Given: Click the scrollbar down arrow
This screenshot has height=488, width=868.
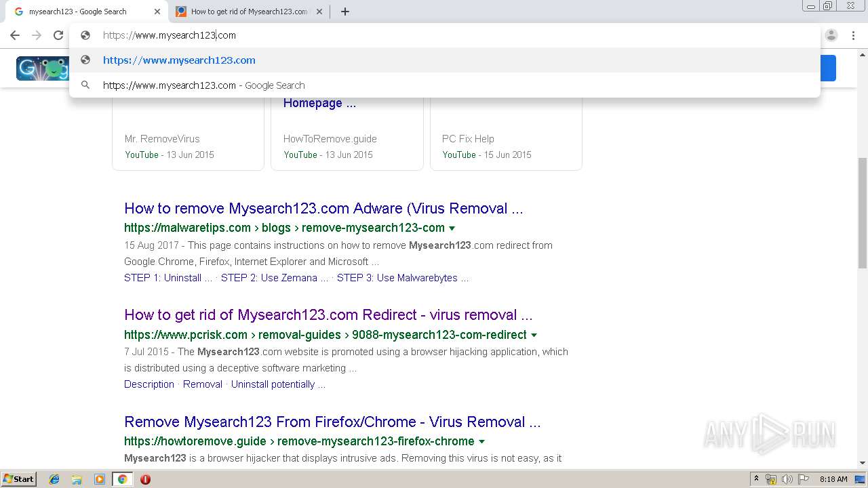Looking at the screenshot, I should pyautogui.click(x=862, y=463).
